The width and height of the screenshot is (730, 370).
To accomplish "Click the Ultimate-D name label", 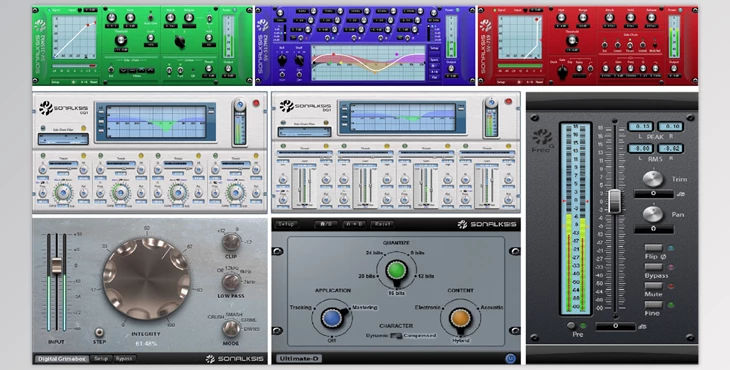I will tap(299, 359).
